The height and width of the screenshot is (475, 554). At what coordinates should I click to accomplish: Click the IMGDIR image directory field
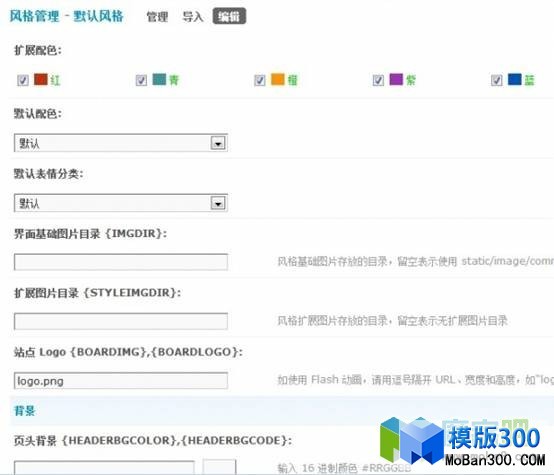coord(120,262)
